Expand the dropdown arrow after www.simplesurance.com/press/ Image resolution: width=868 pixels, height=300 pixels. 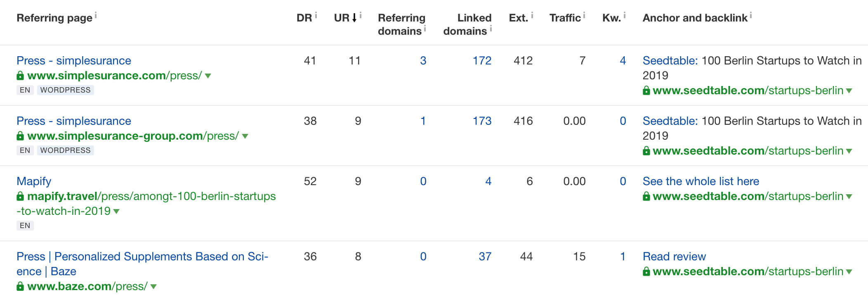click(x=208, y=76)
